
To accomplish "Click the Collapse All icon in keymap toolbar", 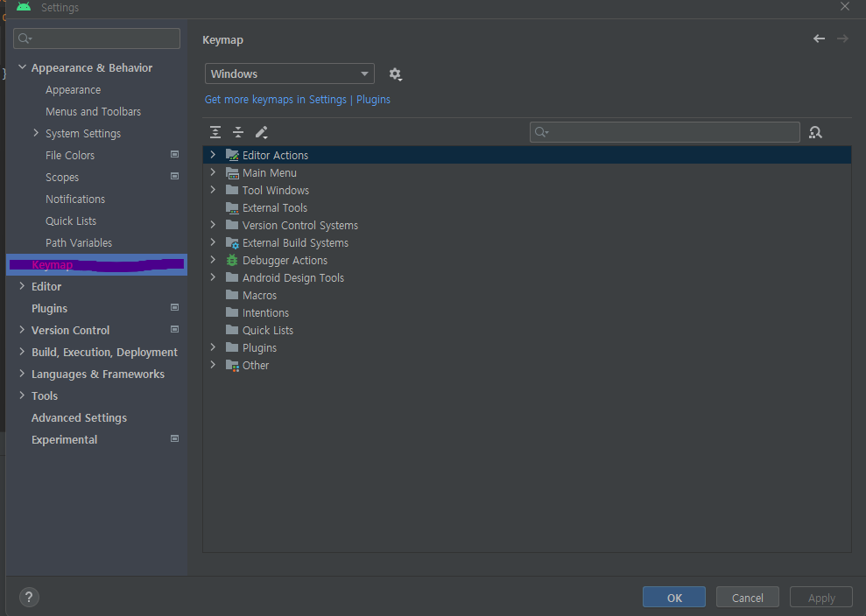I will 238,132.
